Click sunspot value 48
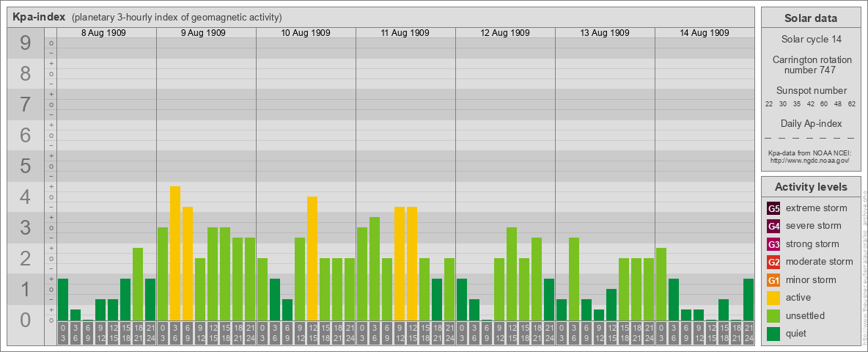 838,104
